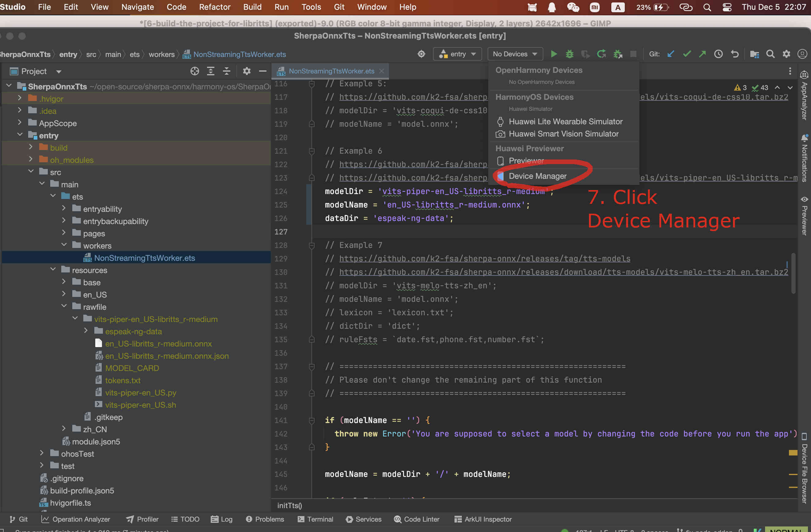Open Profiler tool window
This screenshot has height=532, width=811.
tap(142, 519)
